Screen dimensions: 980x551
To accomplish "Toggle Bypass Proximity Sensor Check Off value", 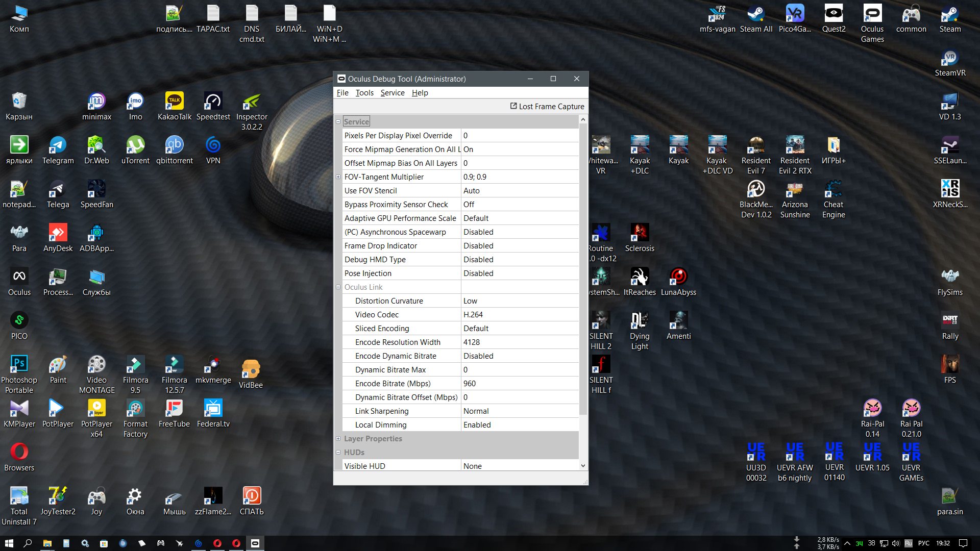I will [x=520, y=204].
